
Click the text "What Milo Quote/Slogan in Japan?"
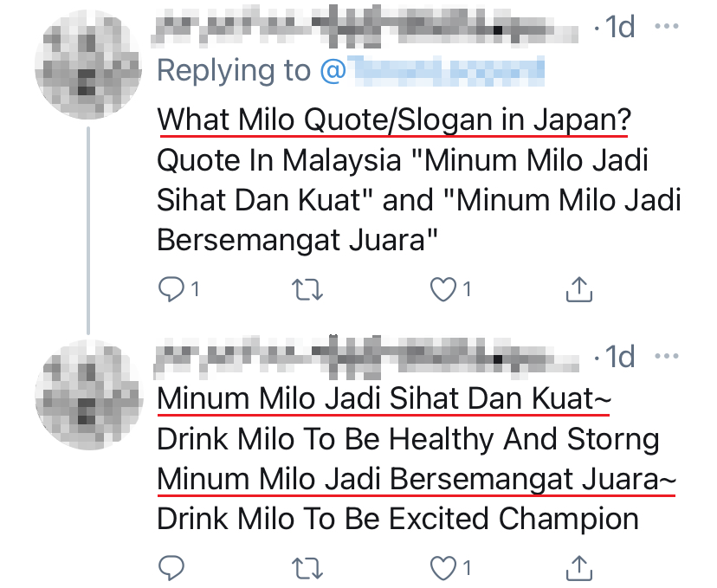(392, 119)
